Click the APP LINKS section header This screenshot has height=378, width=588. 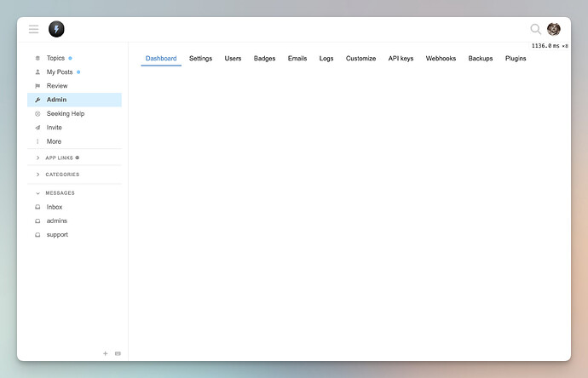(x=60, y=157)
